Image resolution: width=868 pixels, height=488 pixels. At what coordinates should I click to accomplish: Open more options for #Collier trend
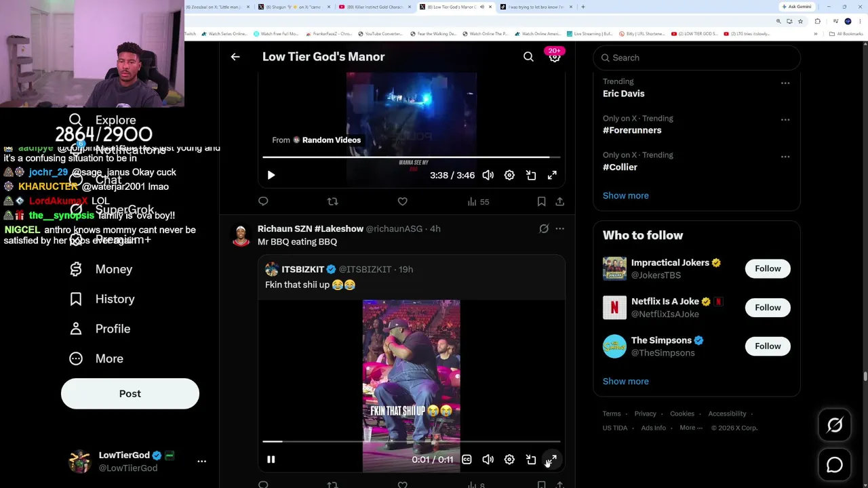tap(785, 156)
